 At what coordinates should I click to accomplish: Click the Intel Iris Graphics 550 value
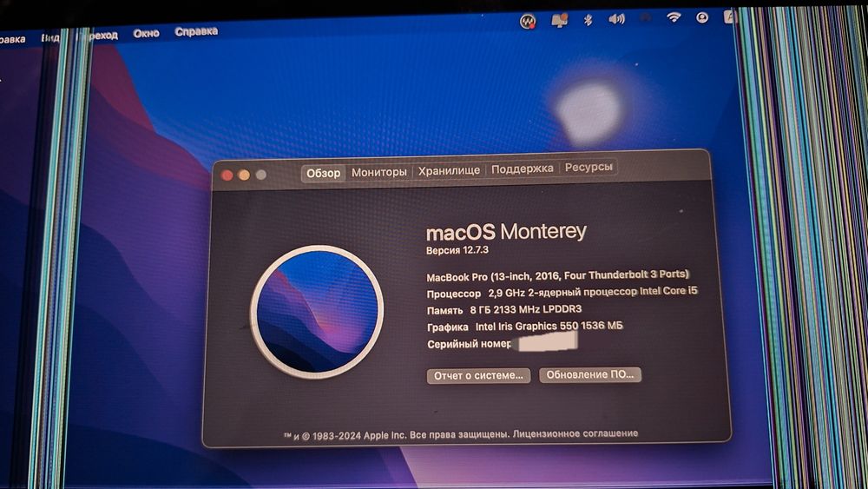pos(549,327)
